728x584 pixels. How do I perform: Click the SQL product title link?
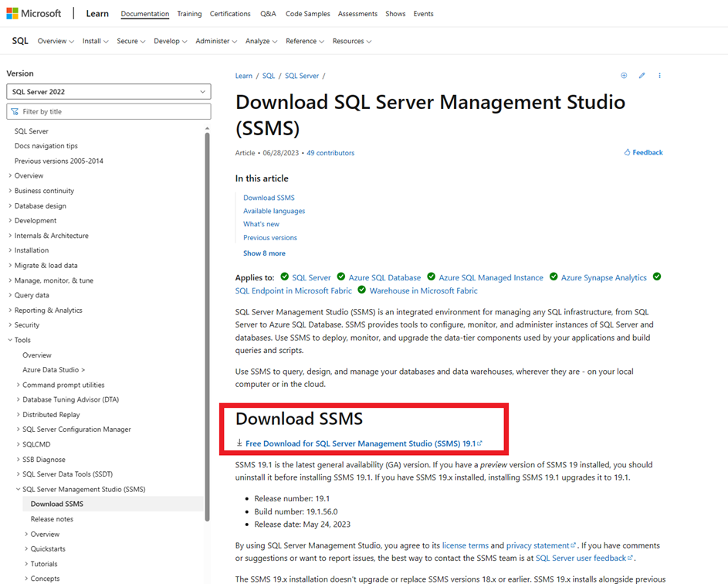[x=20, y=41]
